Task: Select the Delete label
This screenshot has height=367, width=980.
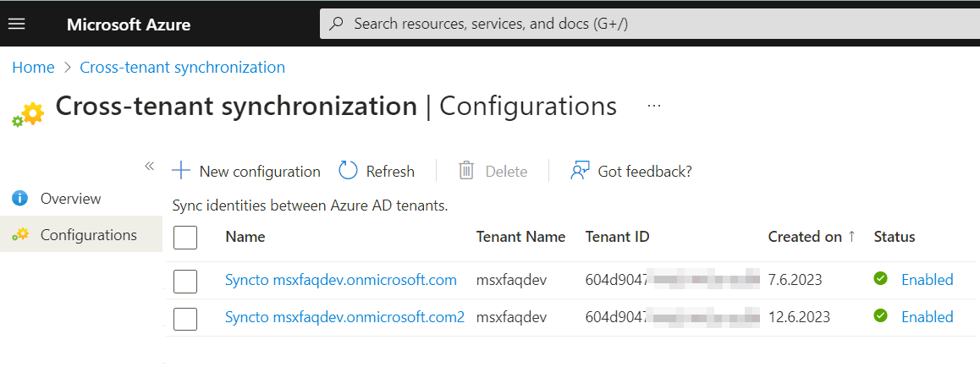Action: click(506, 172)
